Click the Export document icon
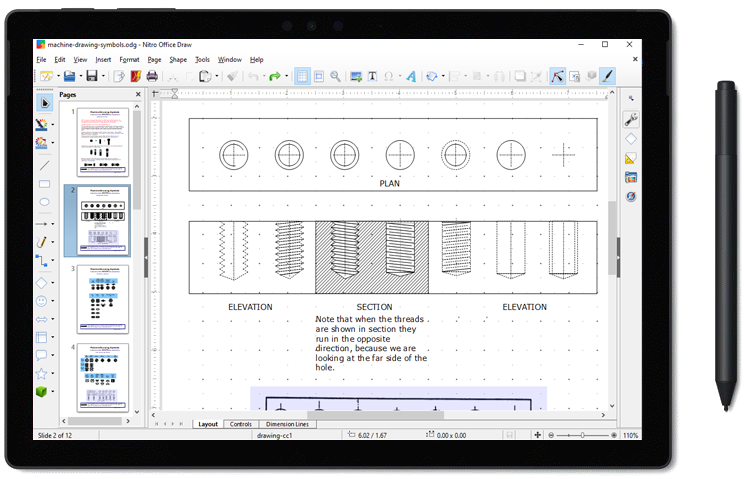 (x=119, y=76)
